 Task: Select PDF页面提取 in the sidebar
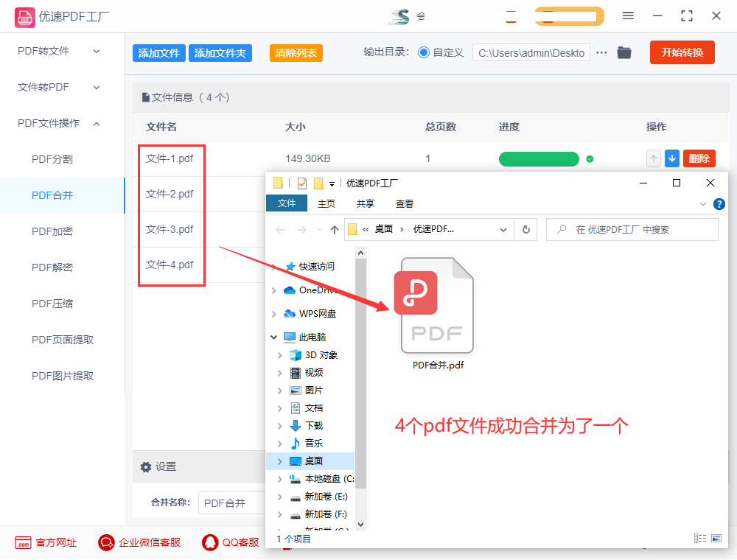(x=63, y=340)
